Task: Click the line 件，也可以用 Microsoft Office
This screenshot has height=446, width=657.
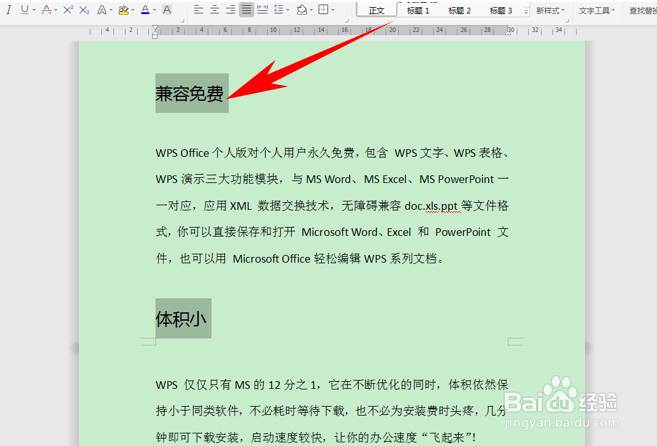Action: click(300, 259)
